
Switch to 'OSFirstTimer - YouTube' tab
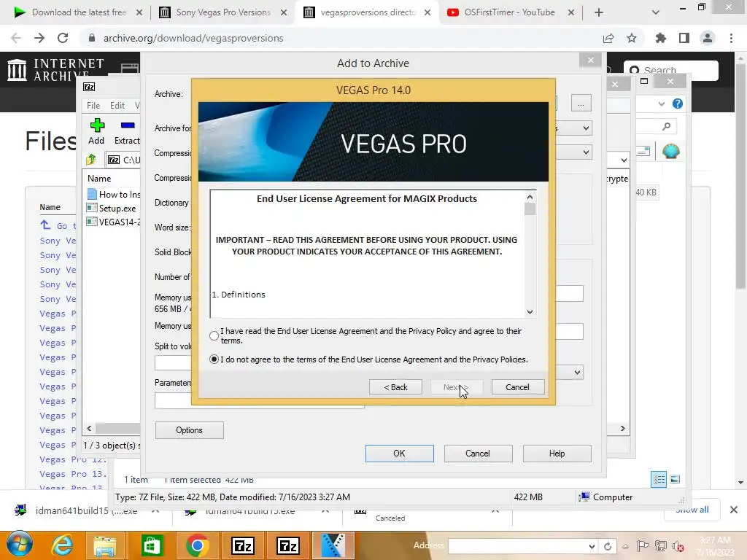[509, 12]
